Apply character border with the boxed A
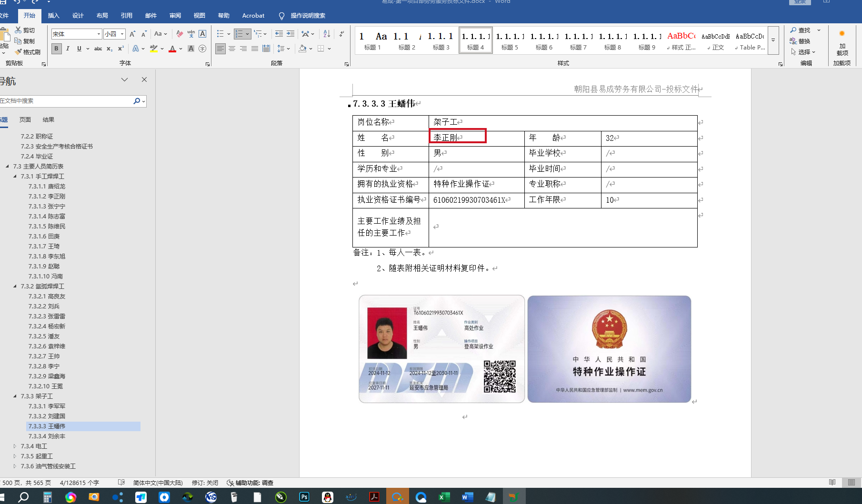 click(x=202, y=34)
